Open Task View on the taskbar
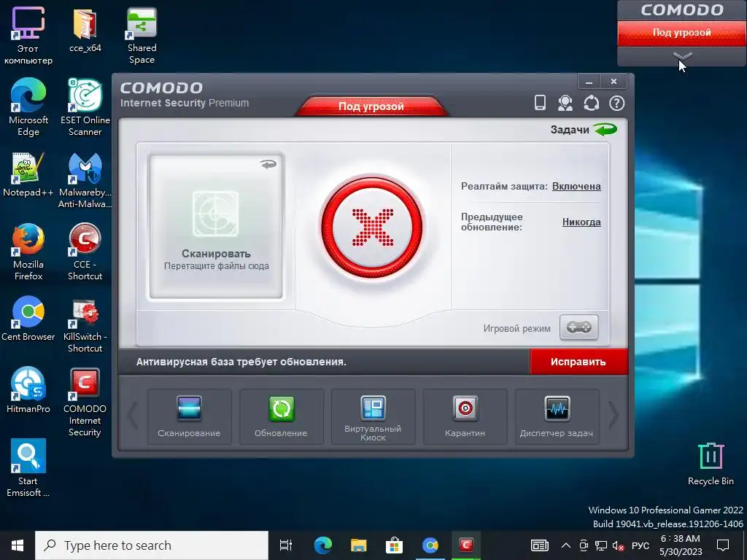Image resolution: width=747 pixels, height=560 pixels. point(286,545)
